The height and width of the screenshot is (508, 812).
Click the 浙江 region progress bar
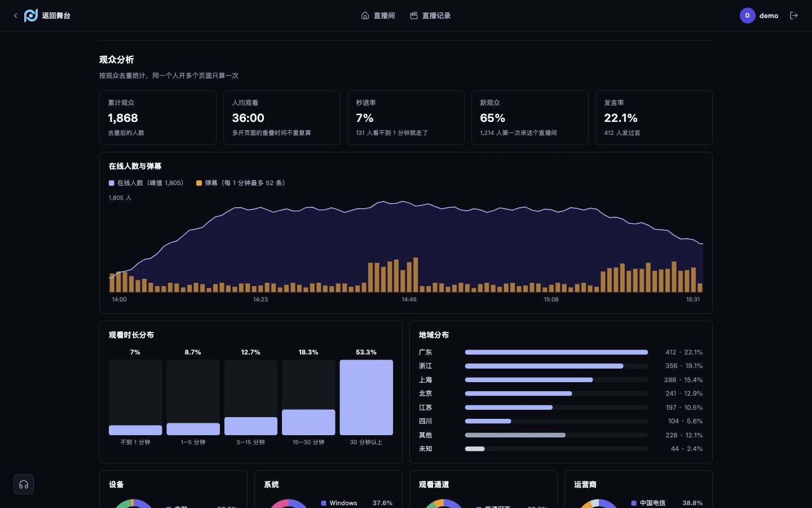coord(557,366)
